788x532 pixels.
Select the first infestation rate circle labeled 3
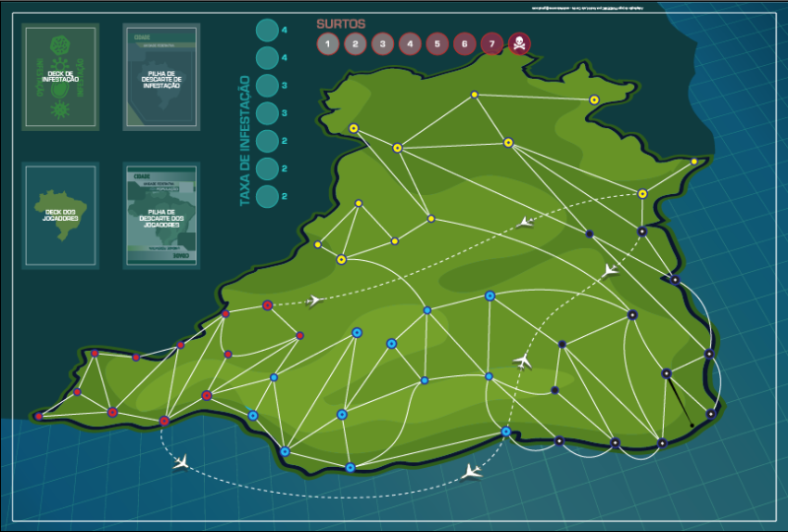tap(267, 86)
